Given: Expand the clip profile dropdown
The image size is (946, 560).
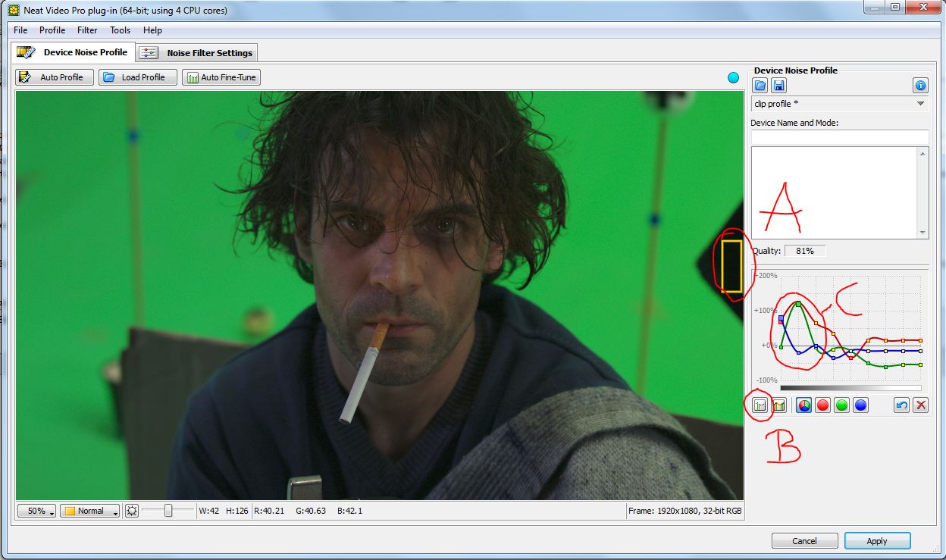Looking at the screenshot, I should [920, 104].
